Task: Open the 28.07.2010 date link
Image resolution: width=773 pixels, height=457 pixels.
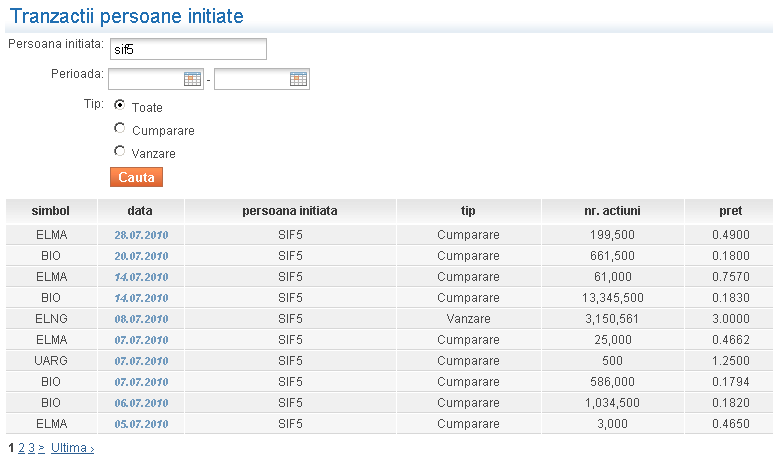Action: pos(141,235)
